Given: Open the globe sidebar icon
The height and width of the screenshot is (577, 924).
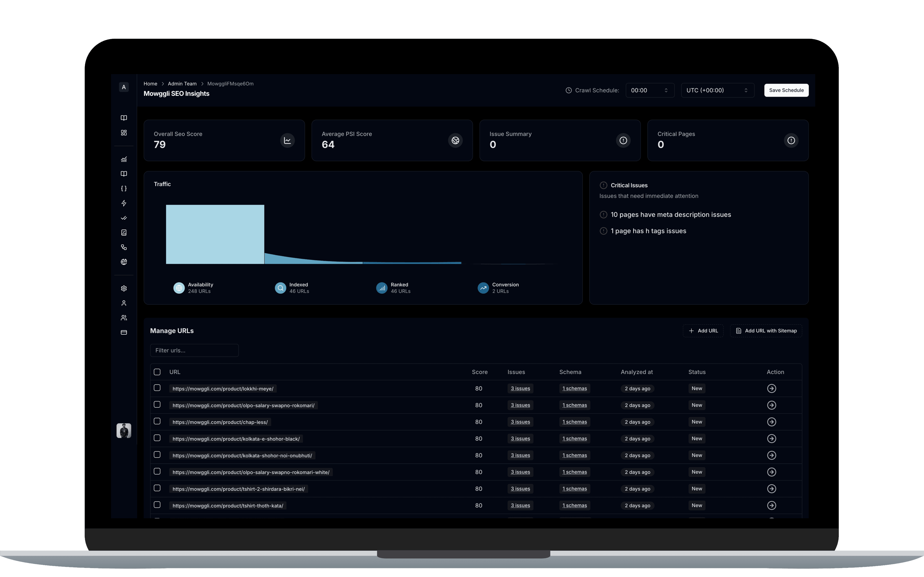Looking at the screenshot, I should (124, 262).
